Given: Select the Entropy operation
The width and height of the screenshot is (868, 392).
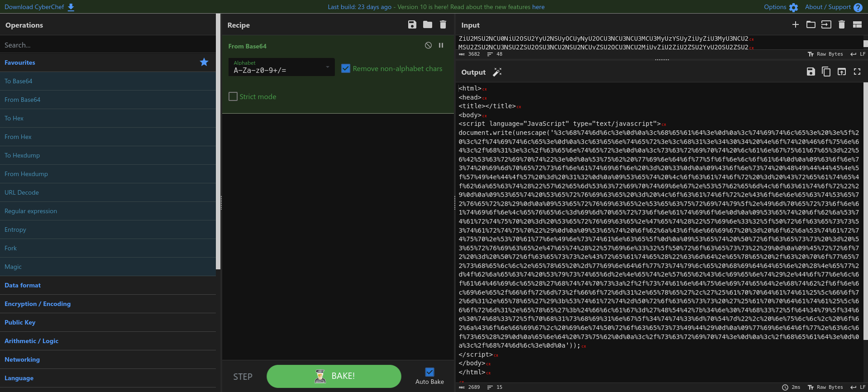Looking at the screenshot, I should (108, 229).
